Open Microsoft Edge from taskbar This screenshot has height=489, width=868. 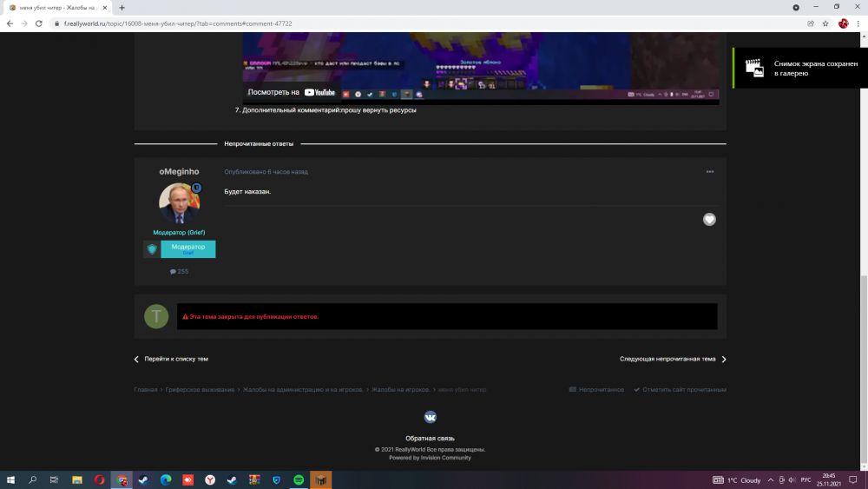[x=166, y=479]
